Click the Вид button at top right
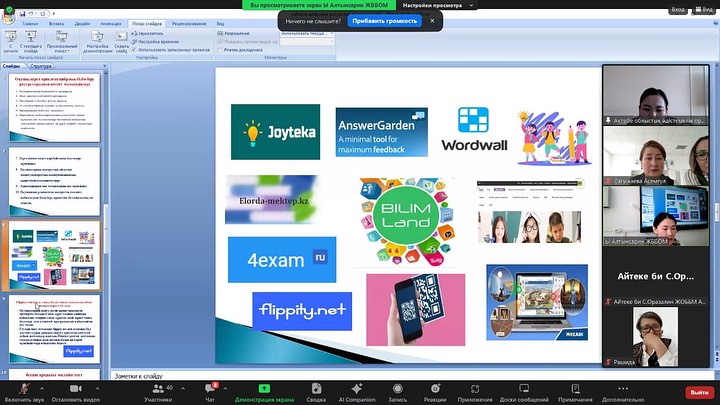Viewport: 720px width, 405px height. pos(704,9)
